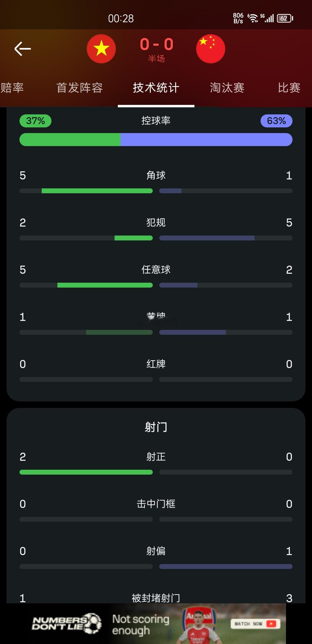Select the China team flag
Image resolution: width=312 pixels, height=644 pixels.
(211, 49)
